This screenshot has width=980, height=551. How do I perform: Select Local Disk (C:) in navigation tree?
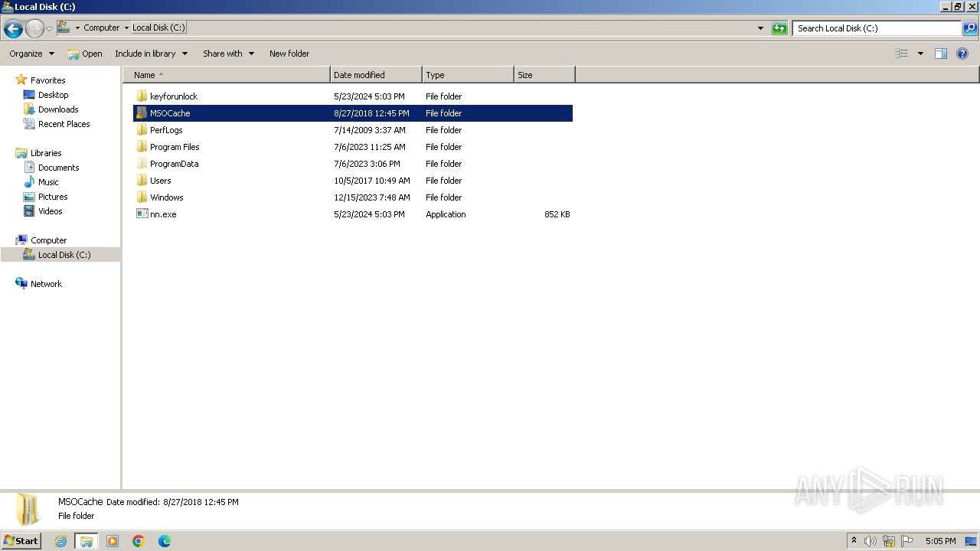64,255
